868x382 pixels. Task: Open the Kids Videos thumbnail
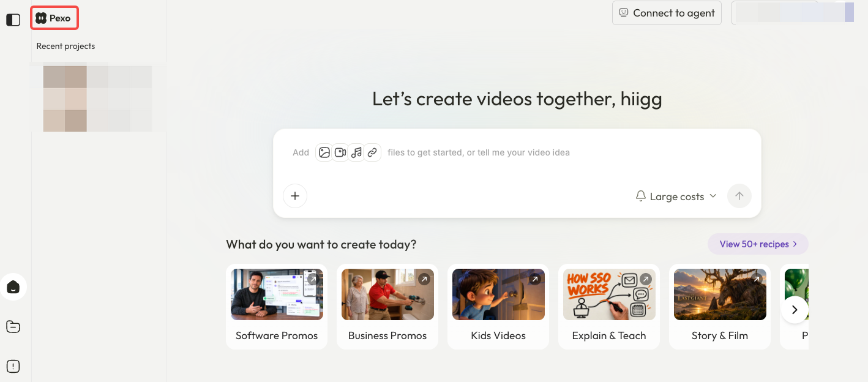click(498, 294)
